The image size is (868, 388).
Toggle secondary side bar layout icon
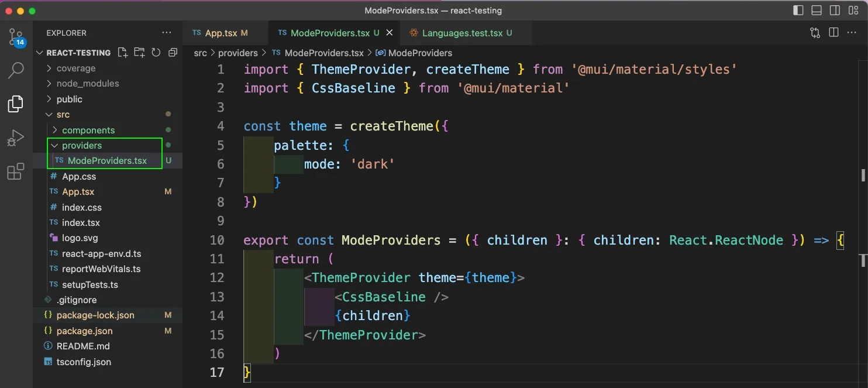835,11
